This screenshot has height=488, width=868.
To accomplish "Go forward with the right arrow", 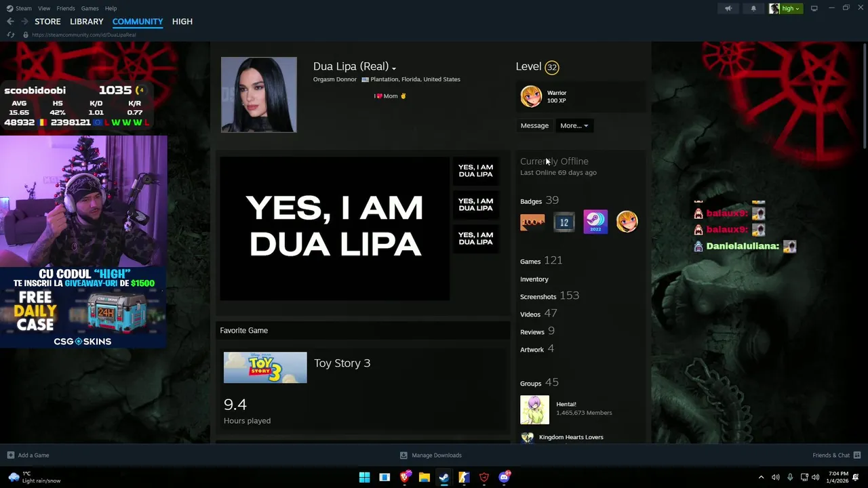I will click(24, 22).
